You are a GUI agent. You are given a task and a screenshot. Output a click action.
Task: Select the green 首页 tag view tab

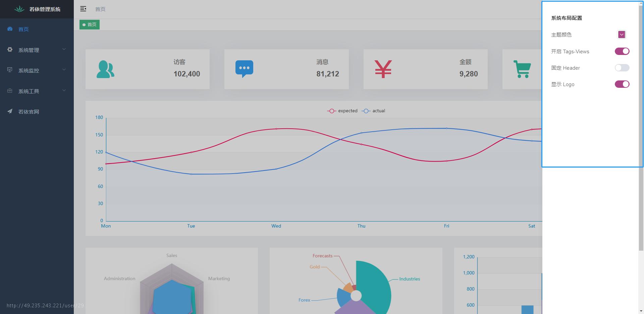point(90,24)
